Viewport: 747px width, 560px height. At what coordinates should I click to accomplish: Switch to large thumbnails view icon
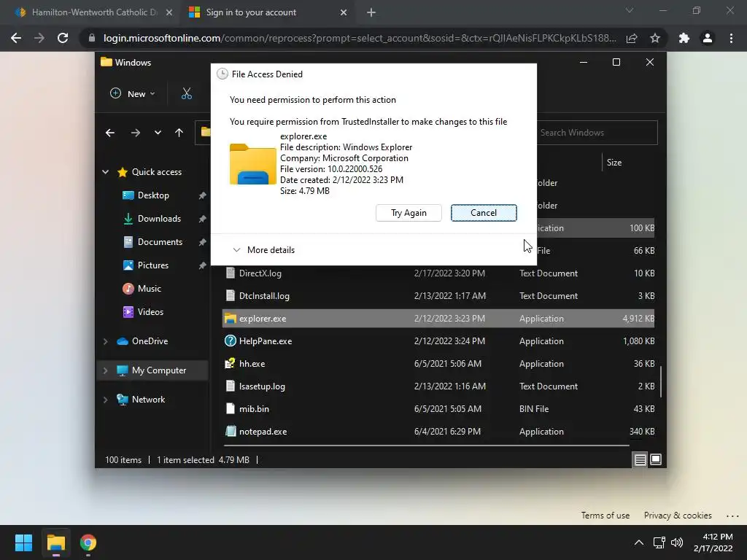(x=656, y=459)
